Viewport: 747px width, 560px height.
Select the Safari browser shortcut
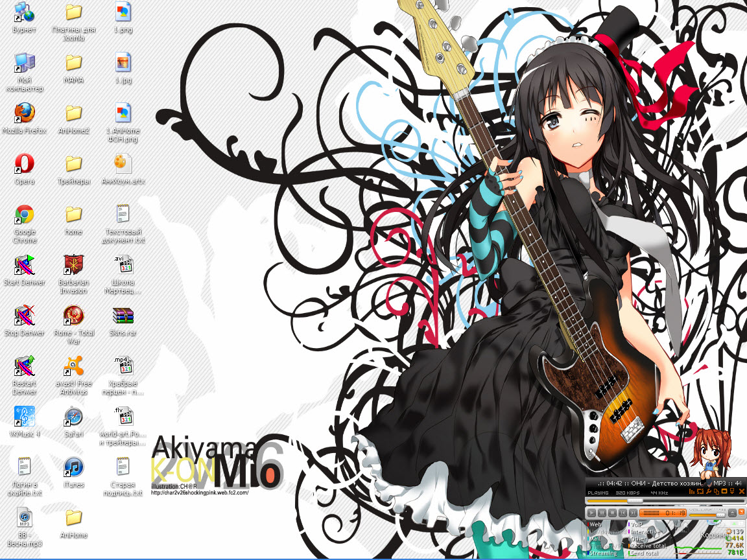[x=73, y=421]
